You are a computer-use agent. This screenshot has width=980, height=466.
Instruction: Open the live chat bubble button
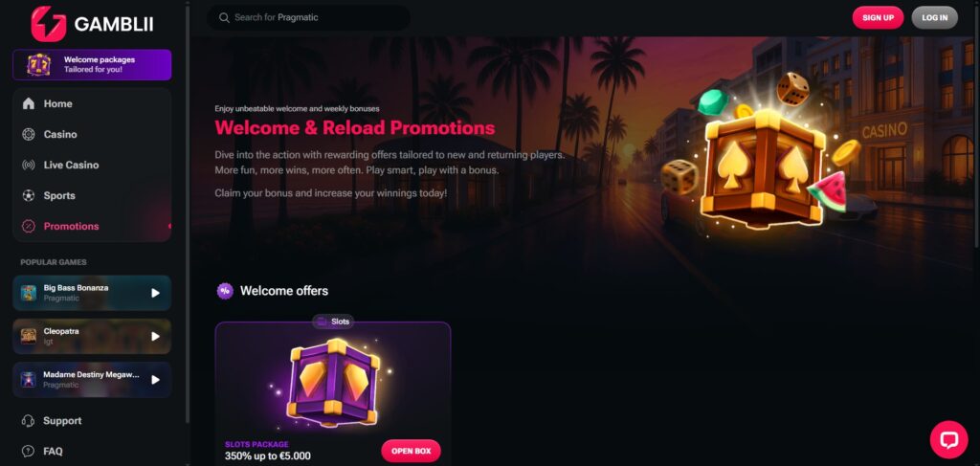tap(948, 440)
